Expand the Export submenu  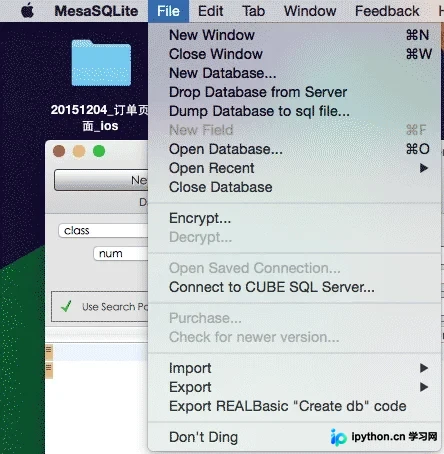[x=295, y=387]
